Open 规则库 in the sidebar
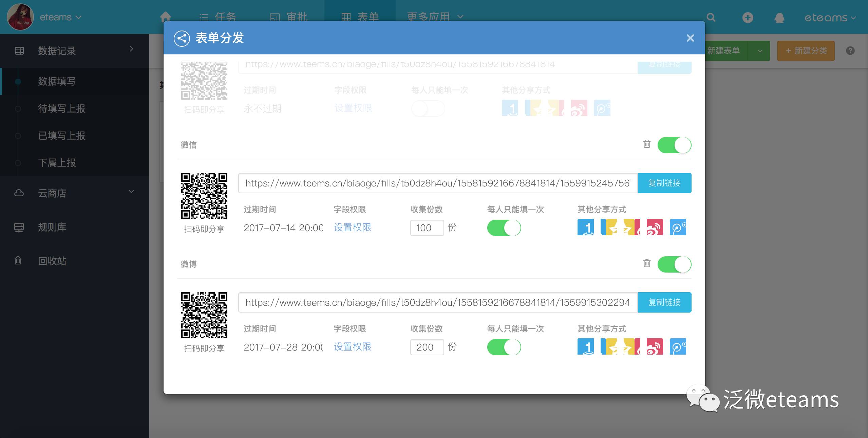The width and height of the screenshot is (868, 438). (52, 227)
